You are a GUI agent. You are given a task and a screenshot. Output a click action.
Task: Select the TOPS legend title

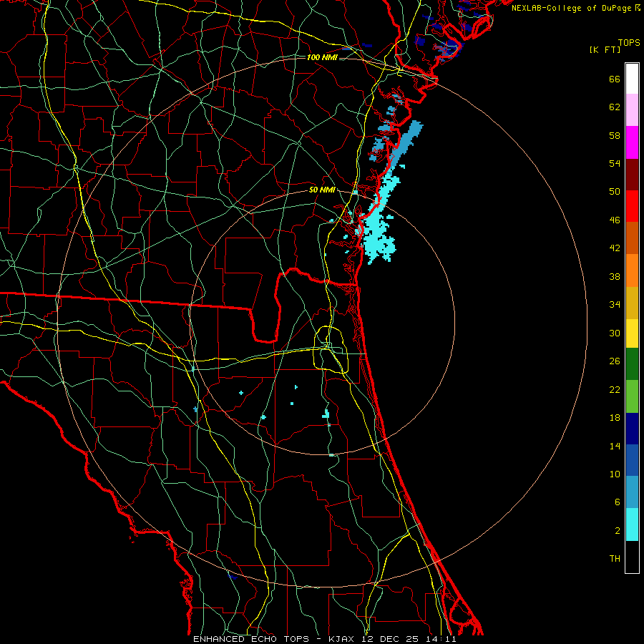629,43
